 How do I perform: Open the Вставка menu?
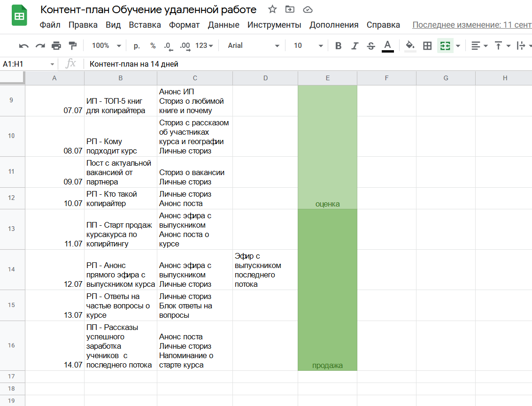tap(145, 25)
